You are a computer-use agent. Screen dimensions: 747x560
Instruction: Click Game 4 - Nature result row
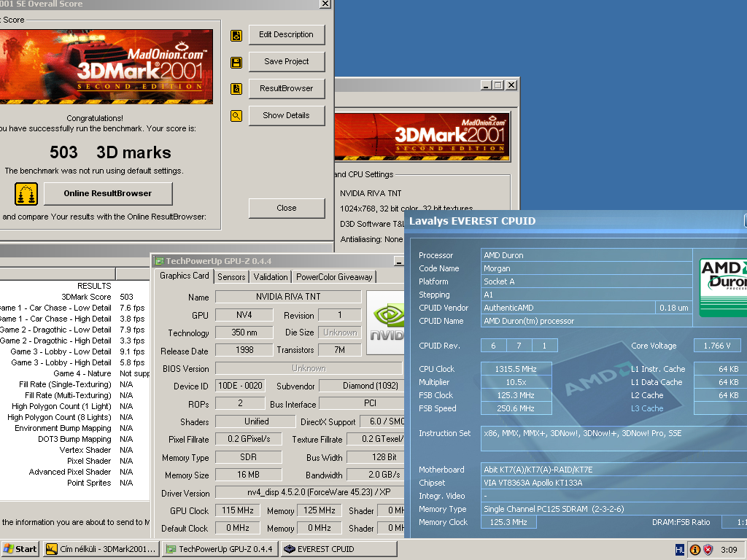point(75,373)
